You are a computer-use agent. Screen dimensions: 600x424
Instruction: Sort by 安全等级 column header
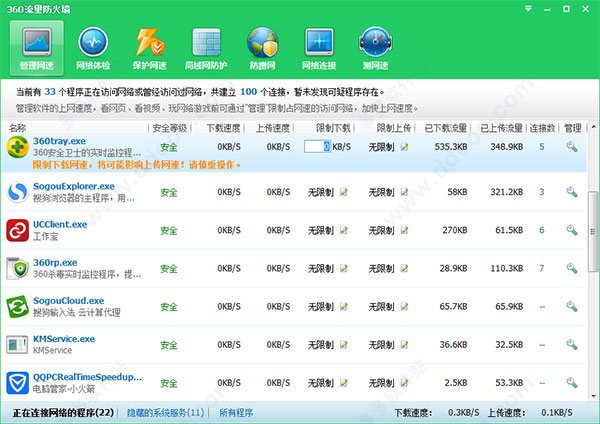(170, 128)
